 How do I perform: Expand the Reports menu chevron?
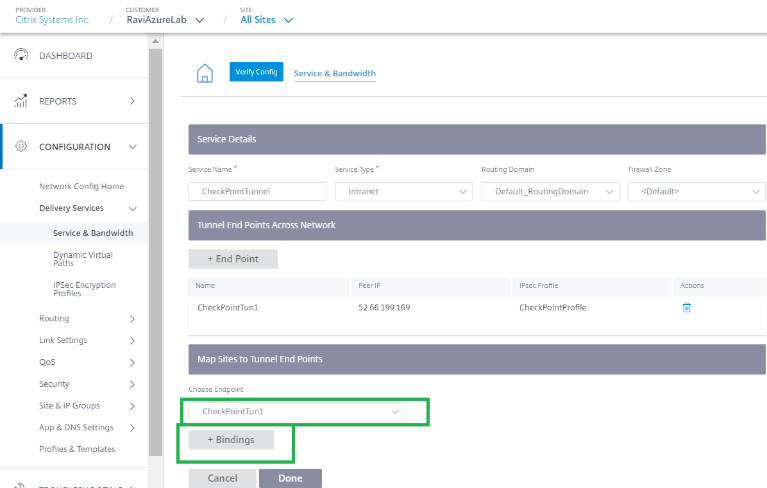tap(132, 101)
